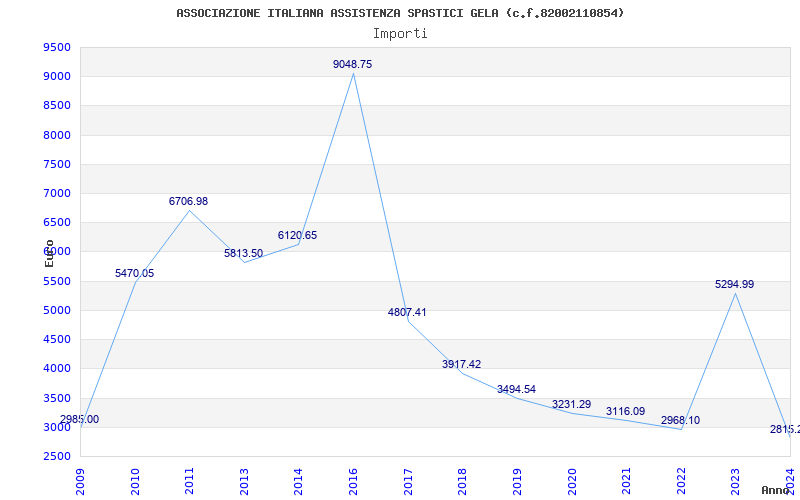Viewport: 800px width, 500px height.
Task: Click the 9000 y-axis value
Action: tap(57, 77)
